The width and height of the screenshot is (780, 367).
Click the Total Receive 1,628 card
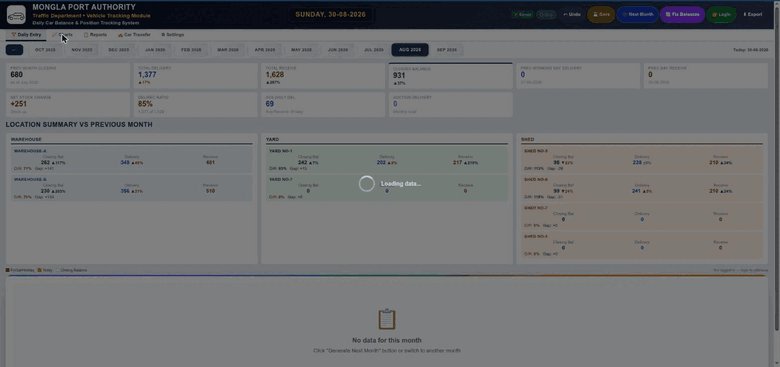[x=323, y=76]
